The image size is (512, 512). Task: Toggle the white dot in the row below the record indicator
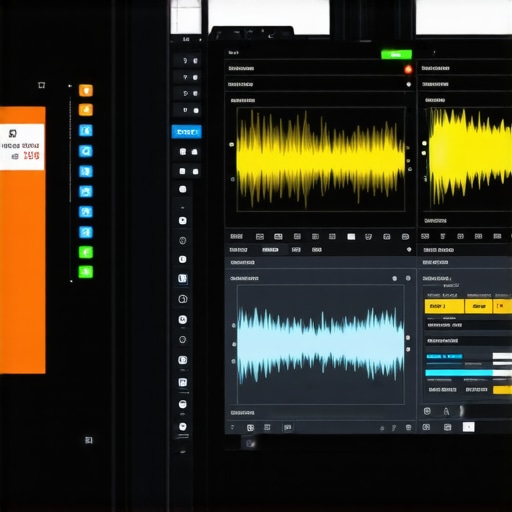coord(409,84)
